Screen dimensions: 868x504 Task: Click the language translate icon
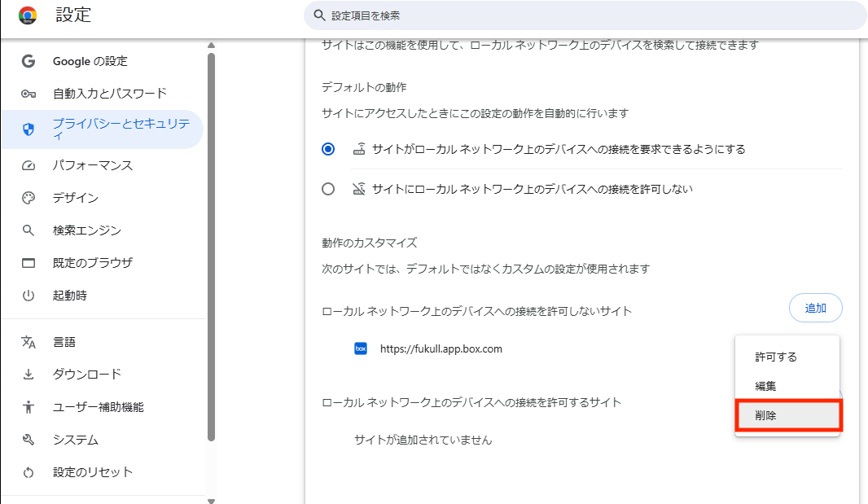pos(28,342)
